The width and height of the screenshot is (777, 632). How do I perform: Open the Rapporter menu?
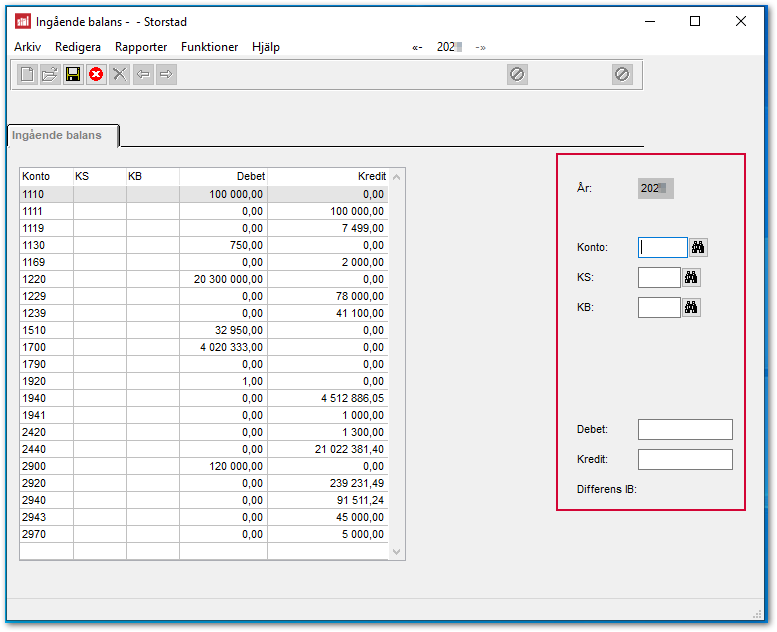[141, 47]
